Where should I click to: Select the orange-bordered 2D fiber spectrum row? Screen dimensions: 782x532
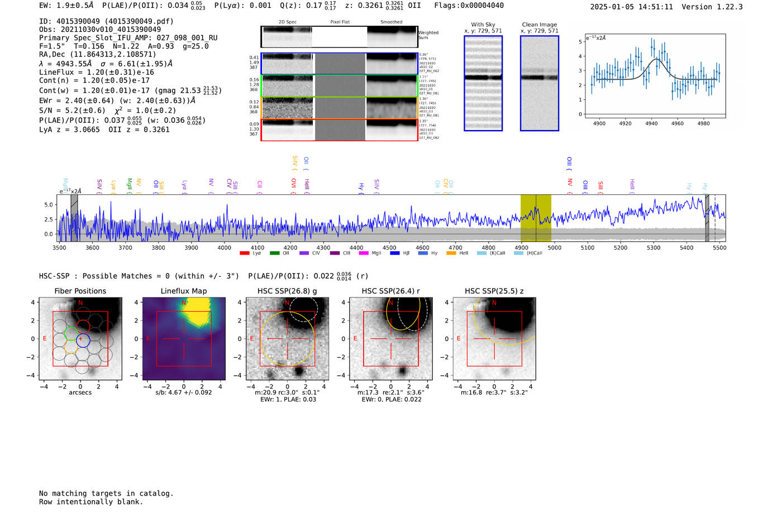(339, 108)
